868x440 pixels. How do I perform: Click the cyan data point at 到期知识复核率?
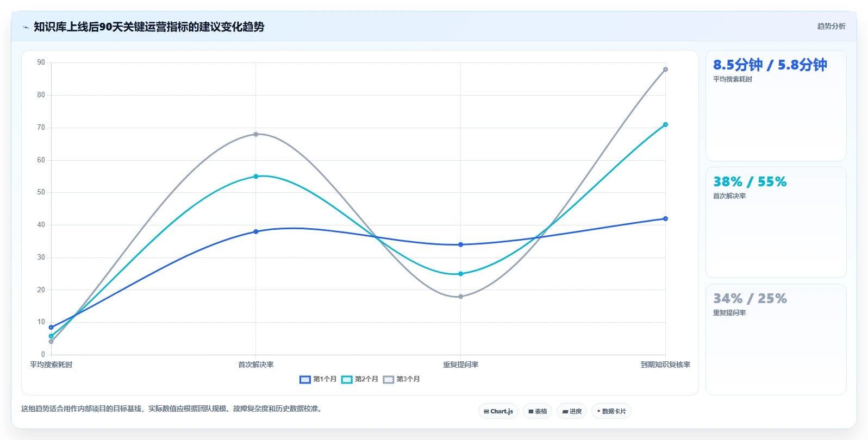tap(665, 124)
